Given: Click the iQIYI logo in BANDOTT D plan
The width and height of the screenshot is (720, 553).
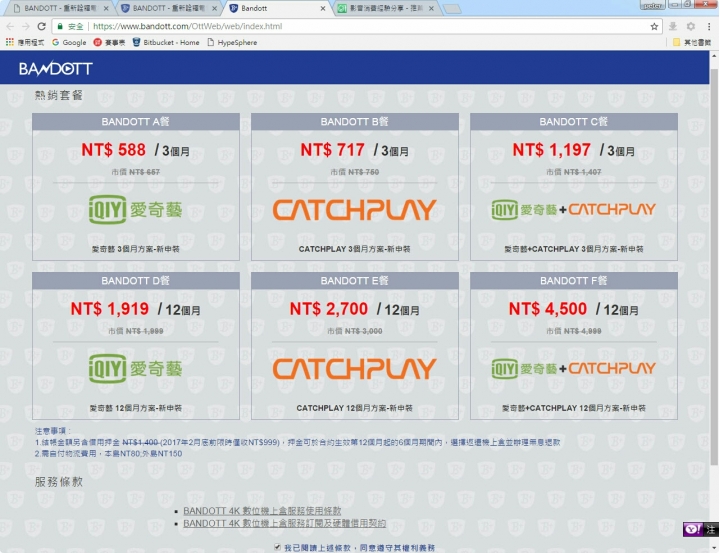Looking at the screenshot, I should point(135,368).
